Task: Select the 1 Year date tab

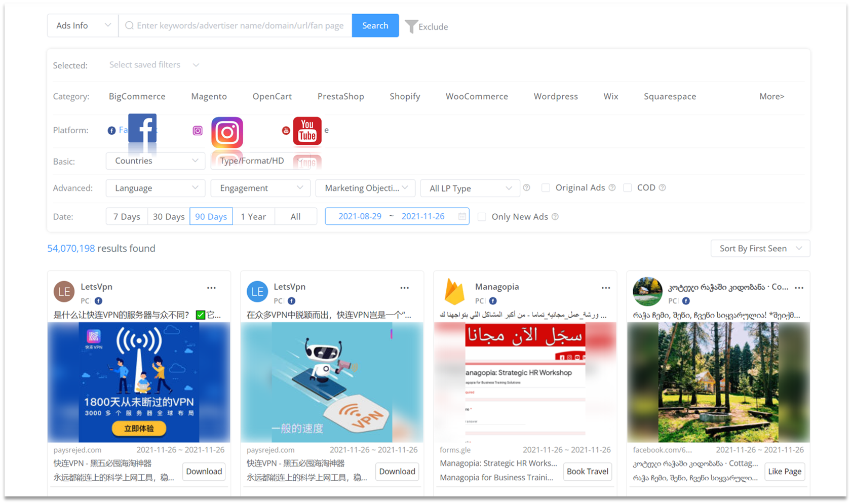Action: pos(253,216)
